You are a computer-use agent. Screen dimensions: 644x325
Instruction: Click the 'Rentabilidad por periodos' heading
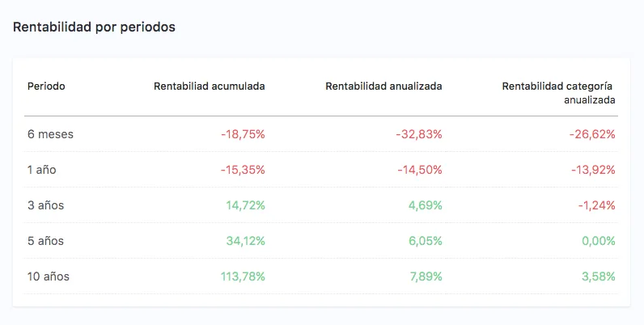(x=94, y=27)
